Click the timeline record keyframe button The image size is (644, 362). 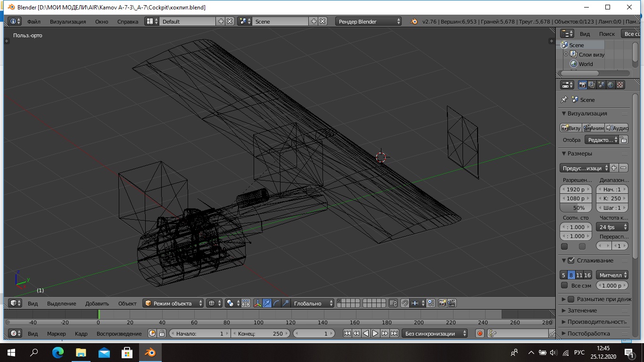coord(480,333)
